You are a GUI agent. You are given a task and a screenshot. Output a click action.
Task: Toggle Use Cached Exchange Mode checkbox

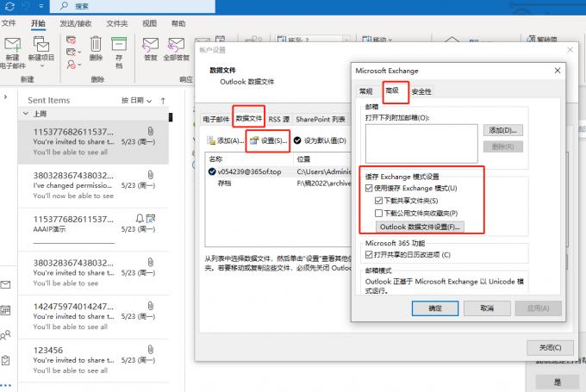tap(369, 188)
